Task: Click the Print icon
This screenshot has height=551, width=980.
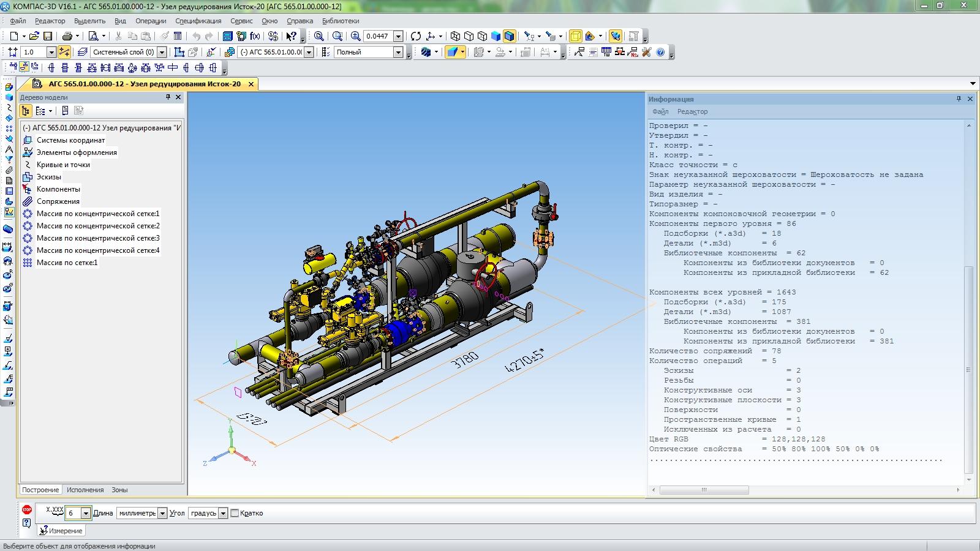Action: click(67, 36)
